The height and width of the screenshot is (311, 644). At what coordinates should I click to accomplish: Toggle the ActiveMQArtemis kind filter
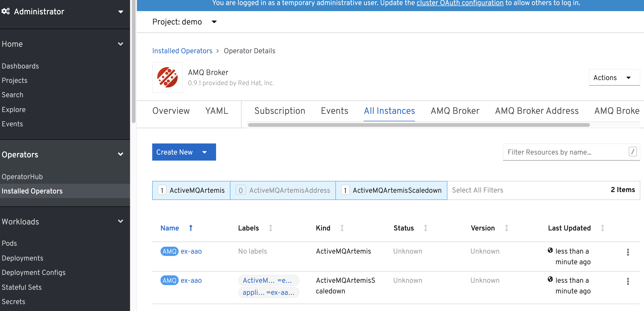point(191,190)
